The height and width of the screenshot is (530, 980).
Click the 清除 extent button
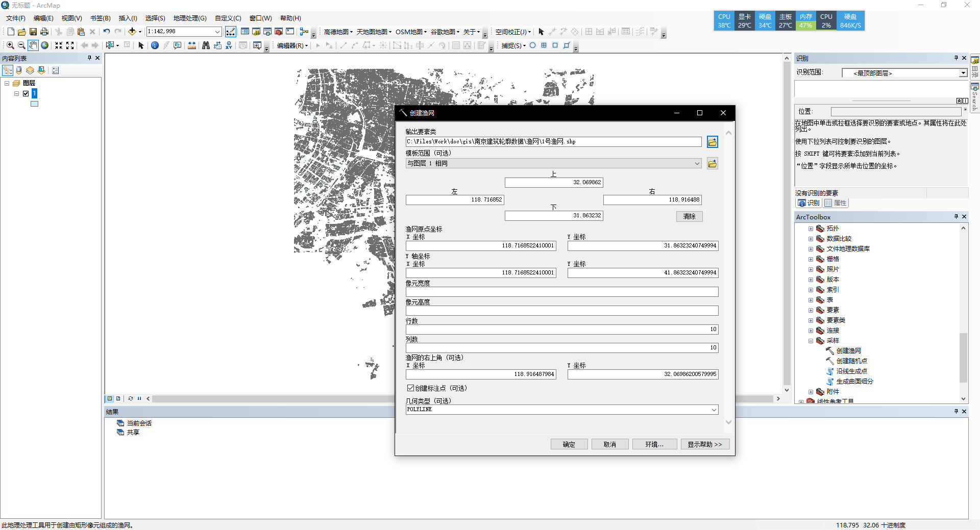tap(689, 216)
